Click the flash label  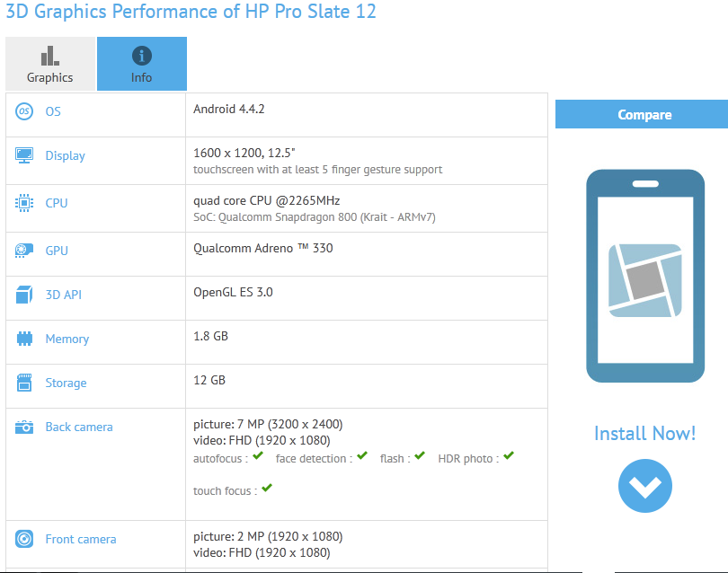[395, 459]
